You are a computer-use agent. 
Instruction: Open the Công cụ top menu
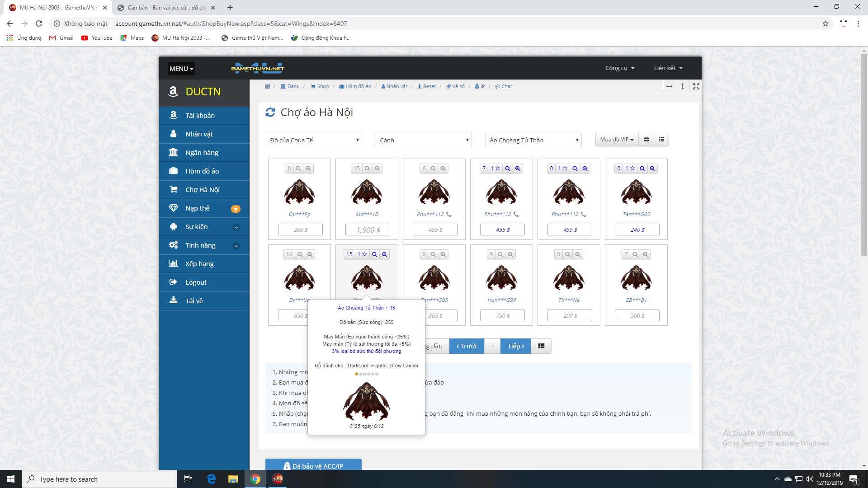tap(620, 68)
